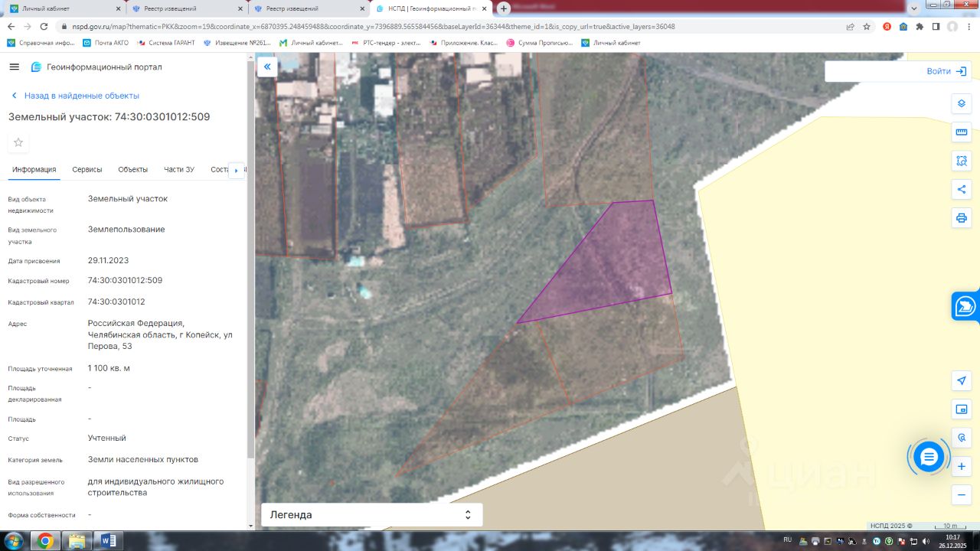
Task: Collapse the side panel with double-chevron icon
Action: click(x=267, y=67)
